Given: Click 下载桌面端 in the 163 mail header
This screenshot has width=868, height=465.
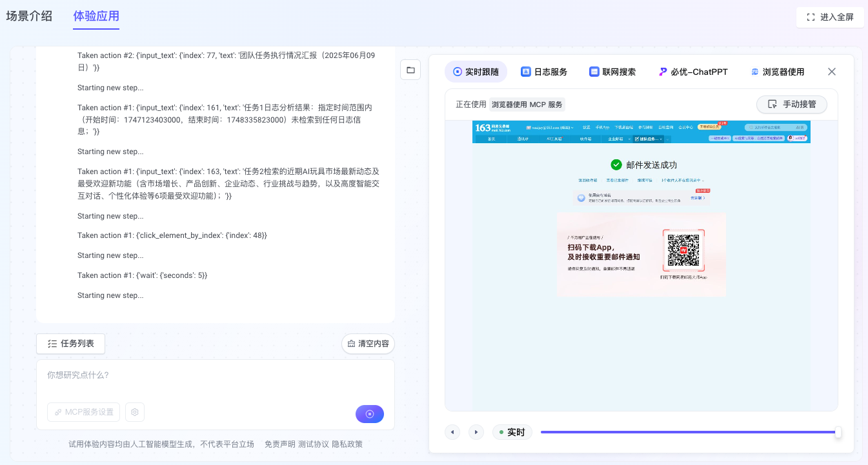Looking at the screenshot, I should [623, 128].
